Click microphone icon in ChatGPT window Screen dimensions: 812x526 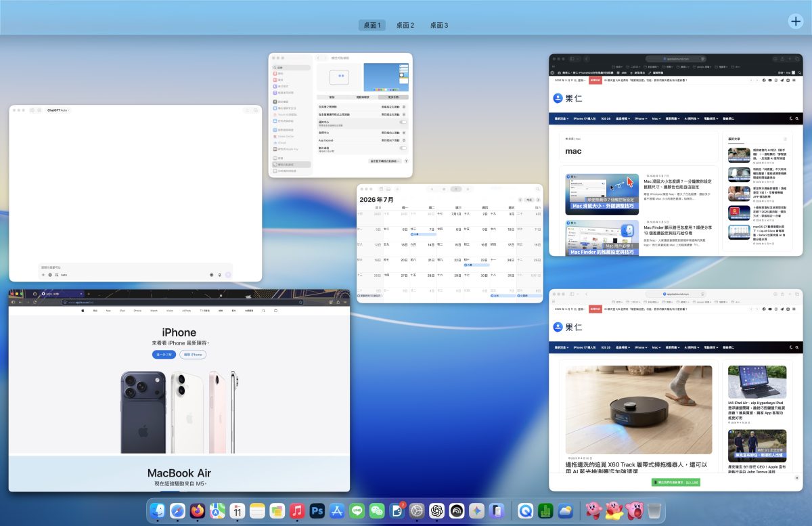pos(219,275)
